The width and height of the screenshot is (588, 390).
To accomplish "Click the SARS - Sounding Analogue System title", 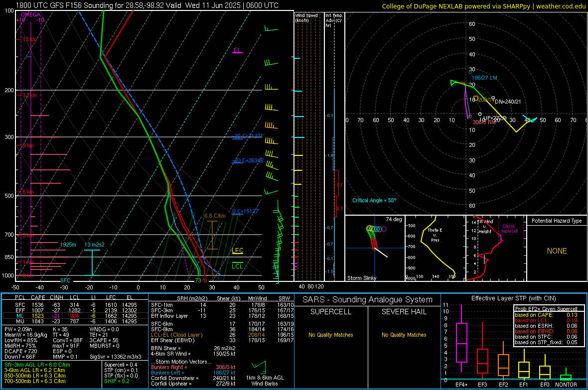I will pyautogui.click(x=367, y=300).
